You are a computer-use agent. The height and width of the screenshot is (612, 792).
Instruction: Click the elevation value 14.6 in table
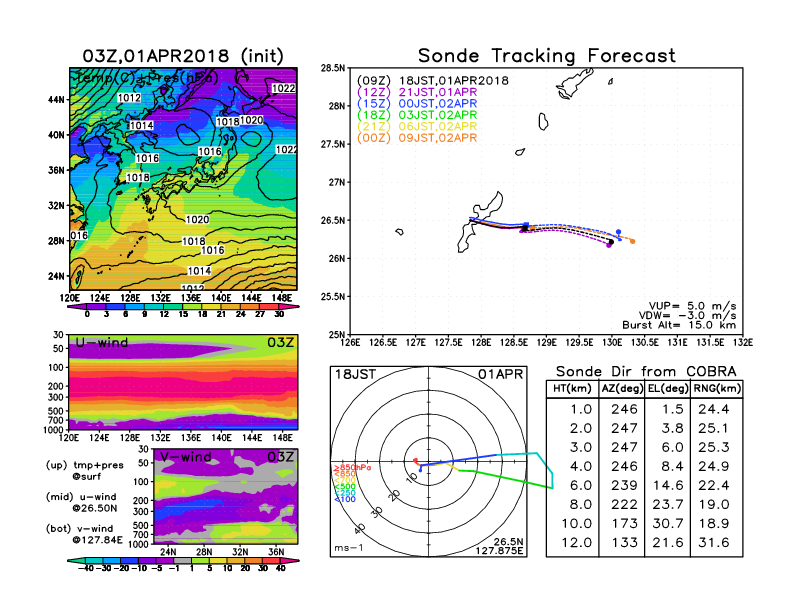pos(668,485)
